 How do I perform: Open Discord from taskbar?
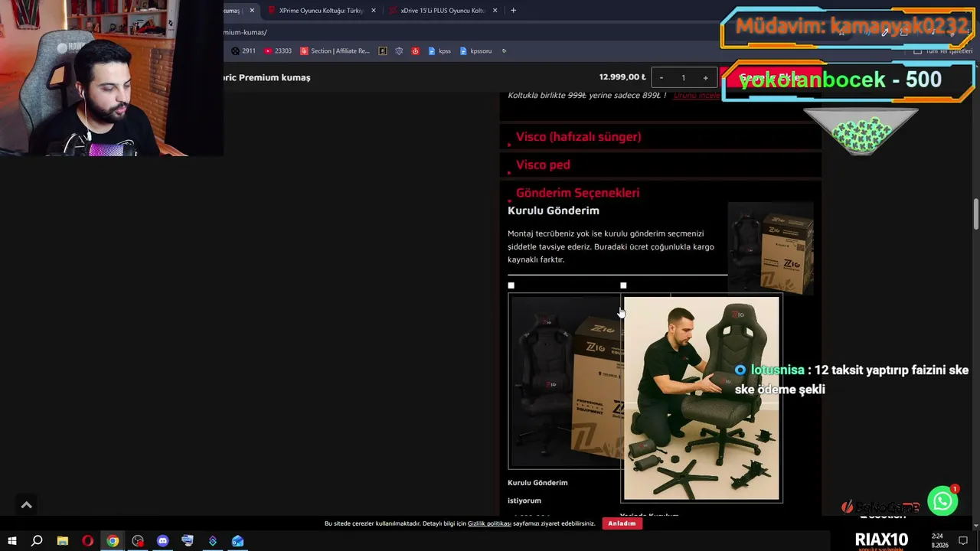162,541
